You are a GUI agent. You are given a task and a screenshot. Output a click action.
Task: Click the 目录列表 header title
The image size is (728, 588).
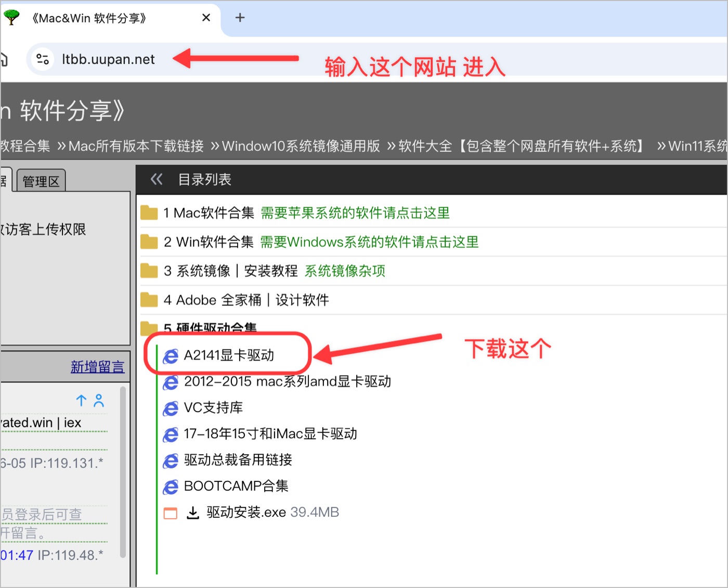point(205,180)
